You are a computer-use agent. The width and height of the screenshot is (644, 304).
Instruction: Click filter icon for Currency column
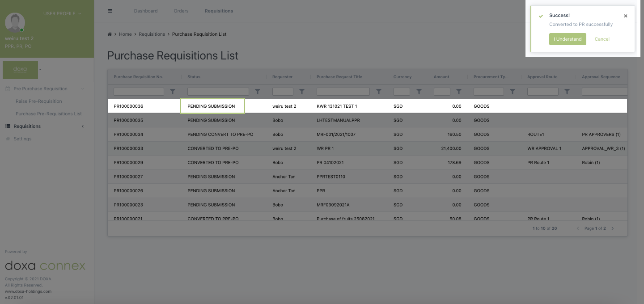coord(419,92)
